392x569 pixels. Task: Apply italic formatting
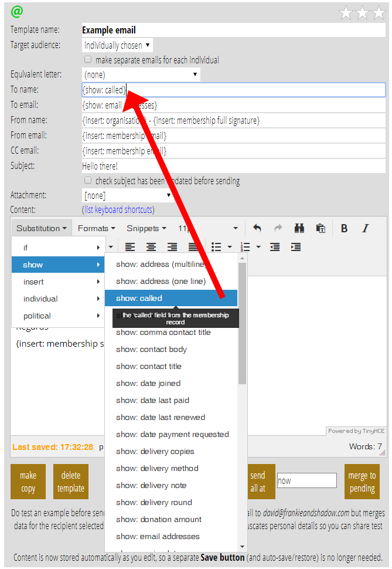click(366, 228)
